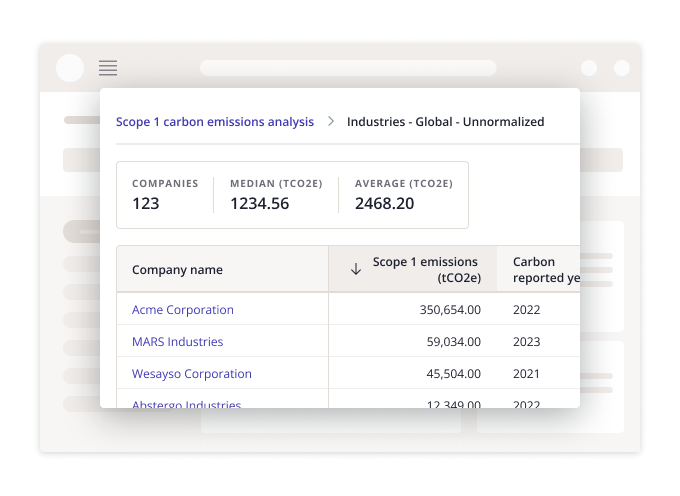This screenshot has height=496, width=680.
Task: Click the breadcrumb chevron separator
Action: 331,121
